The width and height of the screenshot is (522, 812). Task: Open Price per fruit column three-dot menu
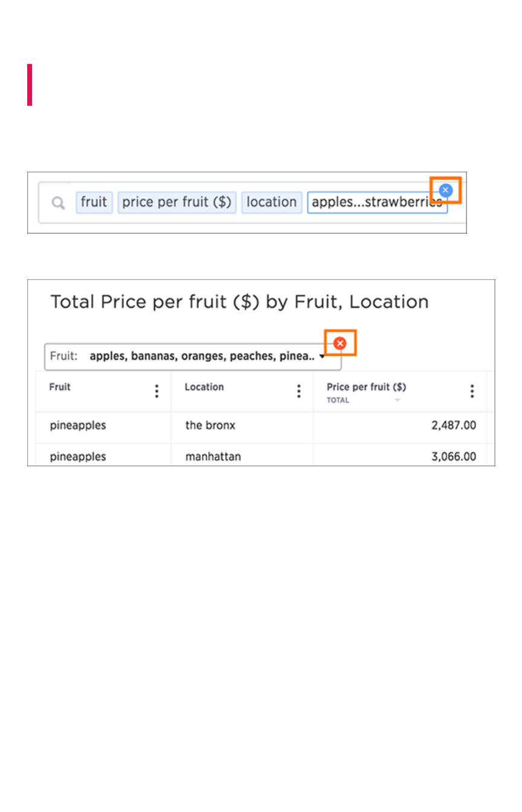click(472, 391)
